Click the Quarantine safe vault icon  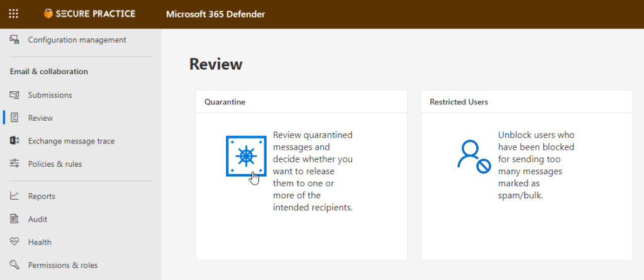click(246, 156)
